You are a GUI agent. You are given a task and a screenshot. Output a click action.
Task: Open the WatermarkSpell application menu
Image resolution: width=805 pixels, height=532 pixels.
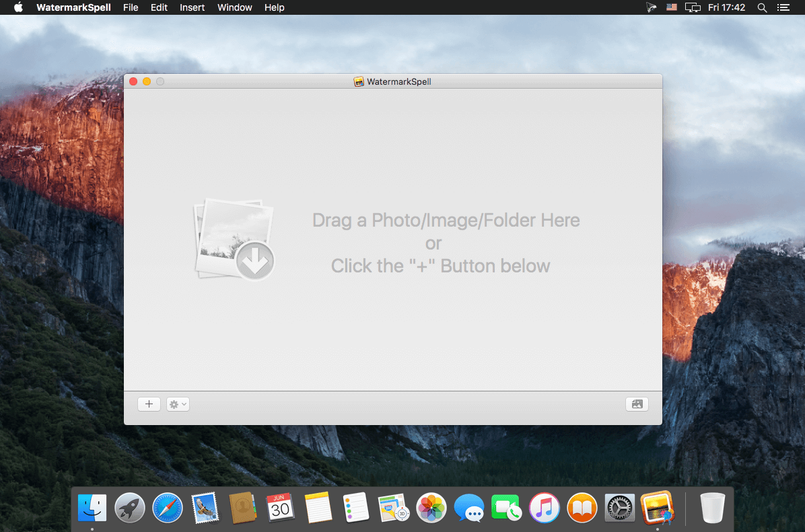click(x=73, y=7)
